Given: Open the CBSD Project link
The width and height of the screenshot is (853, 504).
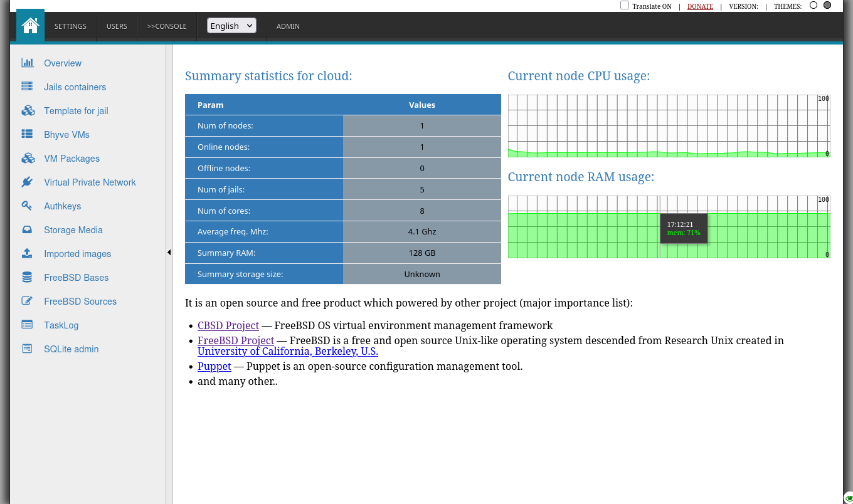Looking at the screenshot, I should point(228,325).
